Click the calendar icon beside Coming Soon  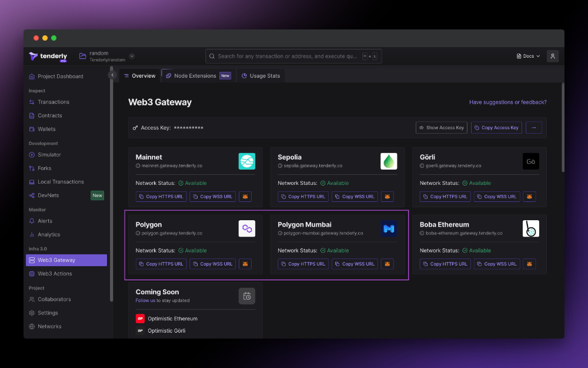point(246,296)
